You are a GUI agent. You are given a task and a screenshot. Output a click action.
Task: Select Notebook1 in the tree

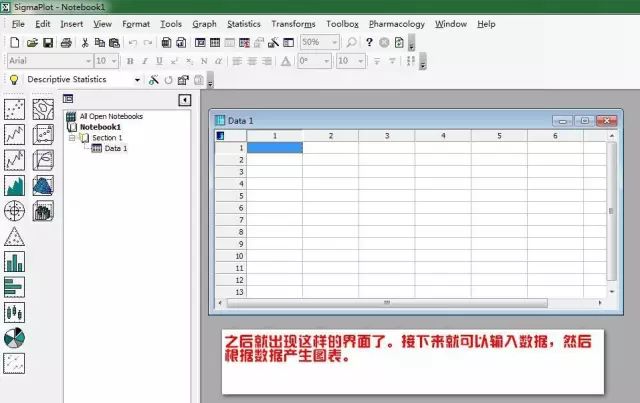click(100, 127)
